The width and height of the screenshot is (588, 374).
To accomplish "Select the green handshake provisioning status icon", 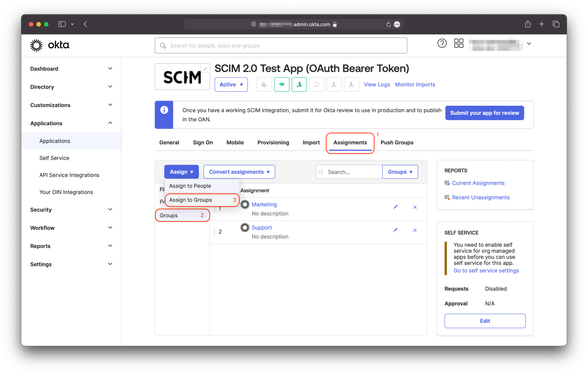I will coord(282,84).
